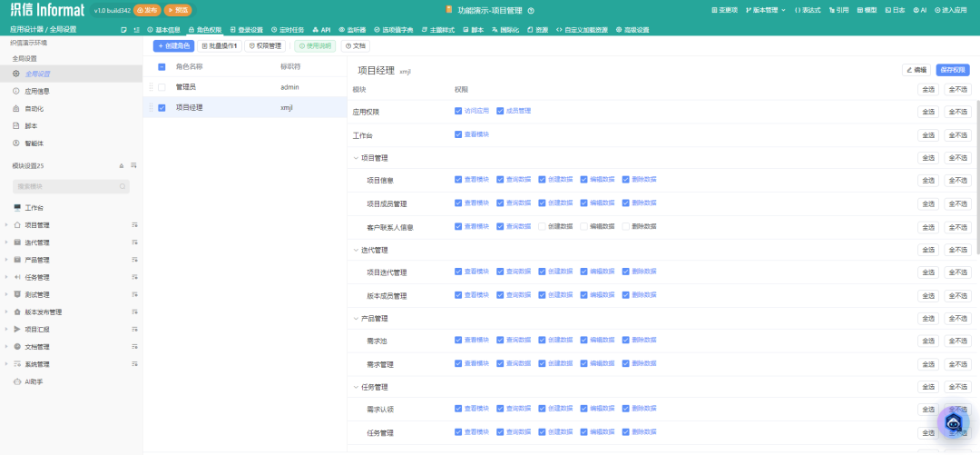Switch to the 定时任务 tab
Screen dimensions: 980x455
(288, 29)
